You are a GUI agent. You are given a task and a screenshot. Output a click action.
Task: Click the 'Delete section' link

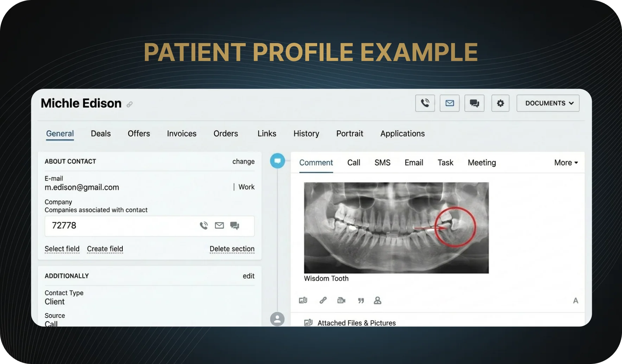(x=232, y=249)
